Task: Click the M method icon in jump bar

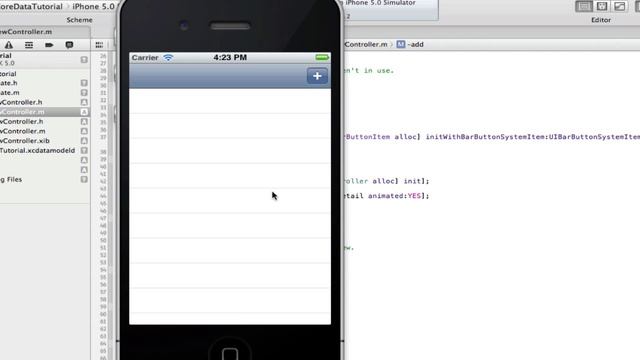Action: pos(401,44)
